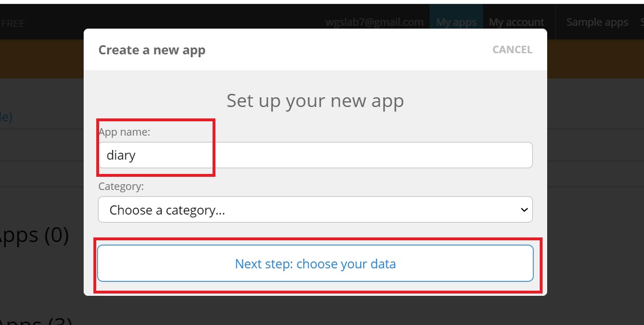Click the App name input field

pos(316,155)
